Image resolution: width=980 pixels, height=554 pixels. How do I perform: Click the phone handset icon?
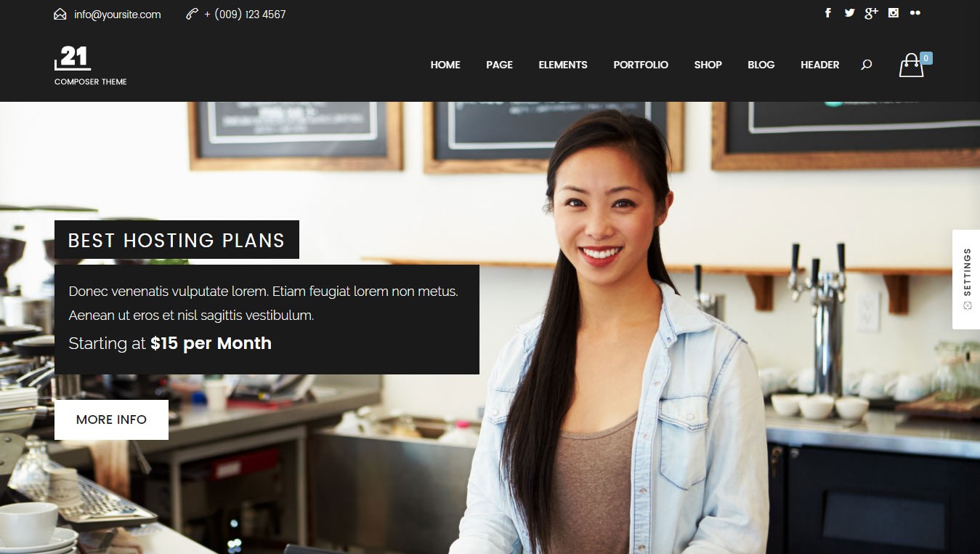click(192, 14)
